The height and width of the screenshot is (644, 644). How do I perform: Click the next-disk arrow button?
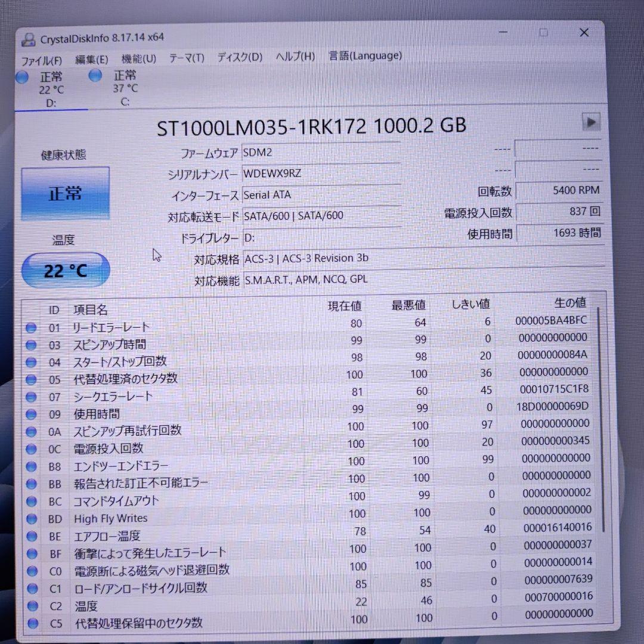pos(591,123)
